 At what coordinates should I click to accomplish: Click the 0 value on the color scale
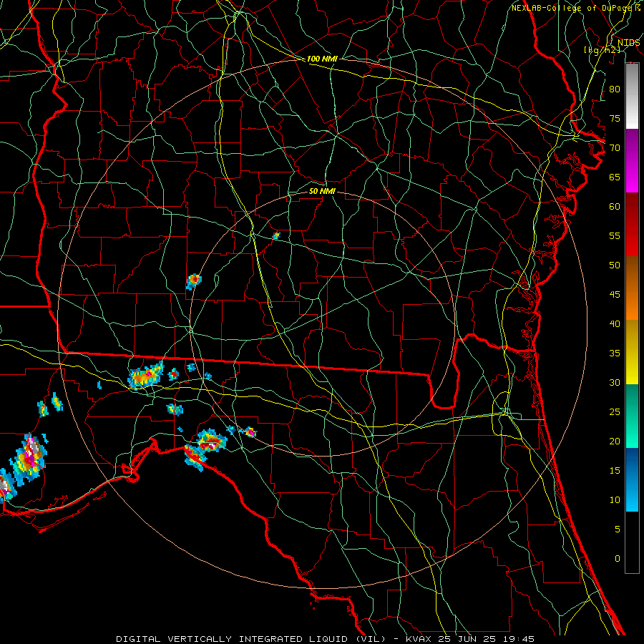coord(618,559)
